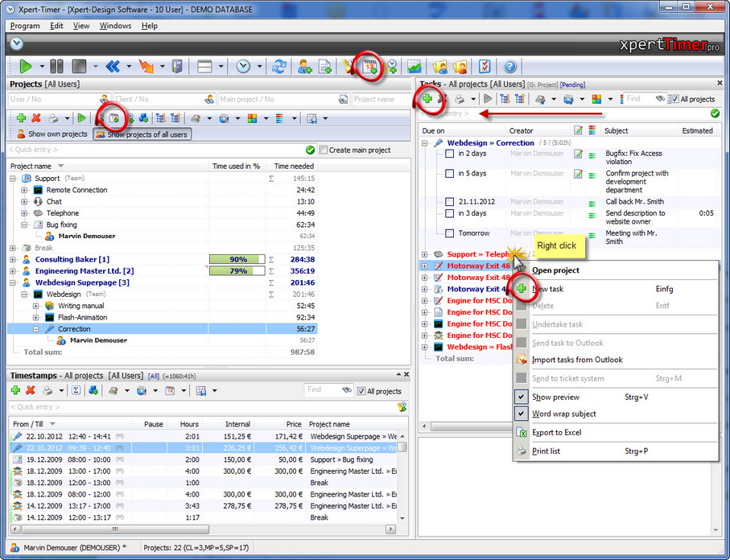Check off the 'Tomorrow' task checkbox
This screenshot has height=560, width=730.
(449, 233)
